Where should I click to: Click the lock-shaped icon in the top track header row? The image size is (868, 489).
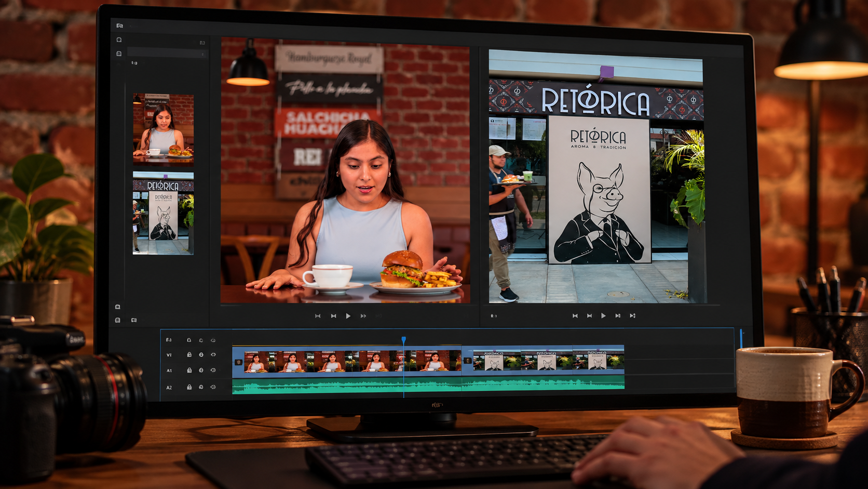189,340
